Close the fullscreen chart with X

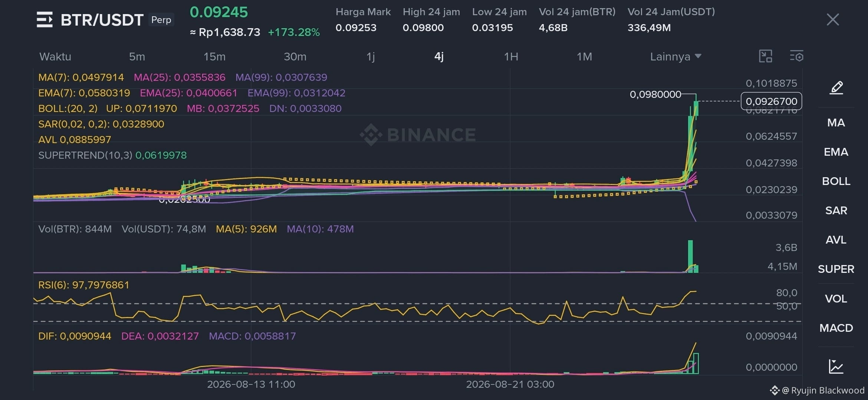[x=833, y=20]
